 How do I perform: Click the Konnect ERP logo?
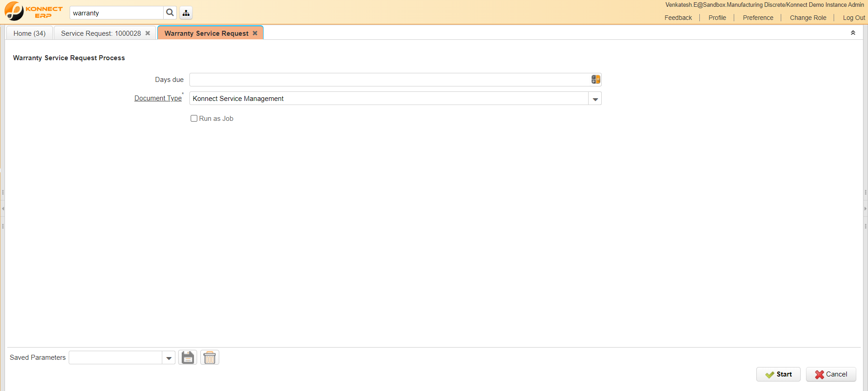tap(34, 11)
